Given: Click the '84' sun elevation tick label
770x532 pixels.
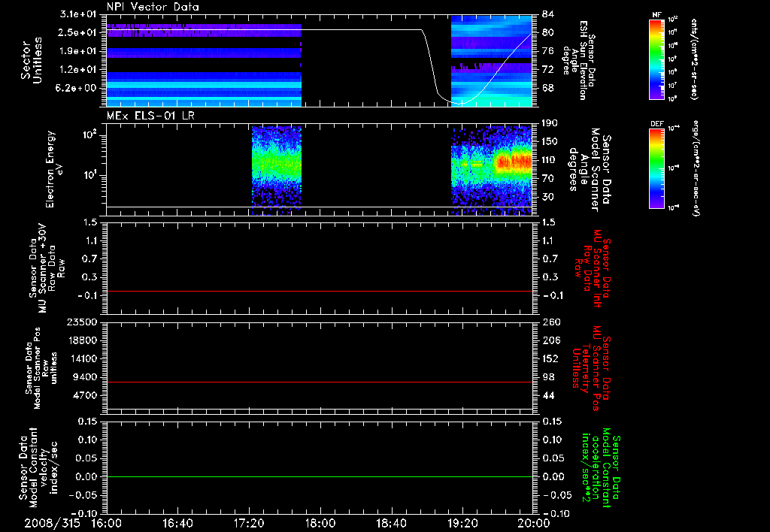Looking at the screenshot, I should (x=547, y=14).
